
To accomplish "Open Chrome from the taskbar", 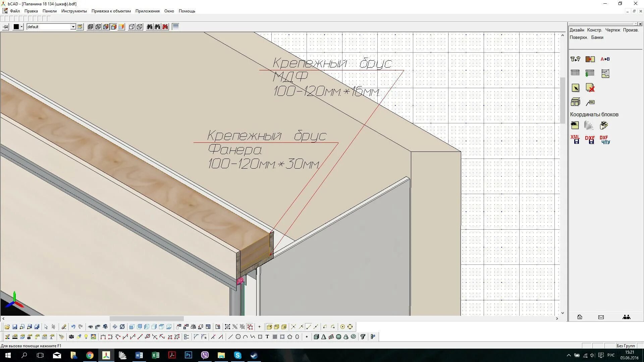I will 90,355.
